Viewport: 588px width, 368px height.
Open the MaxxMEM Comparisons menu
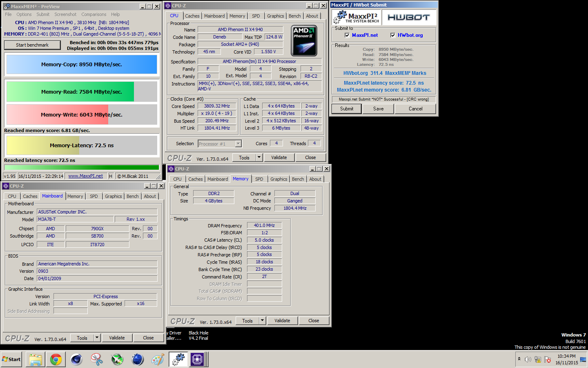94,14
